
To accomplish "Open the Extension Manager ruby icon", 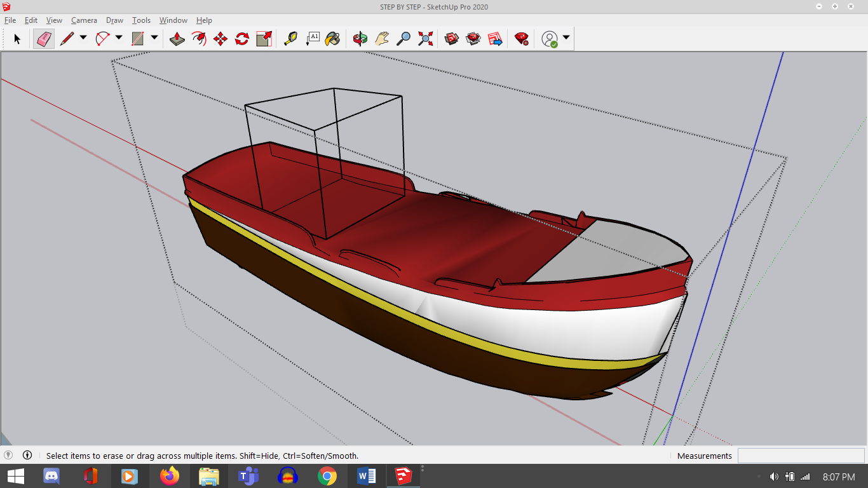I will [x=522, y=39].
